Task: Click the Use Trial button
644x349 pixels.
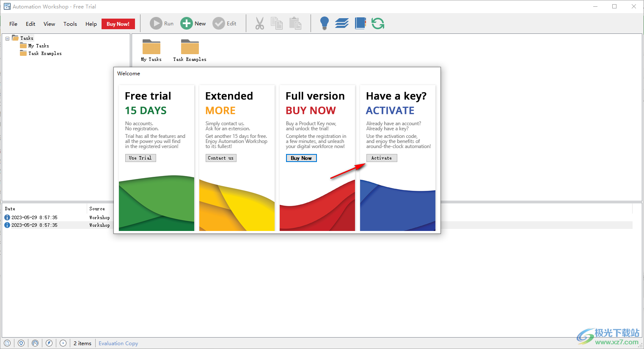Action: click(140, 158)
